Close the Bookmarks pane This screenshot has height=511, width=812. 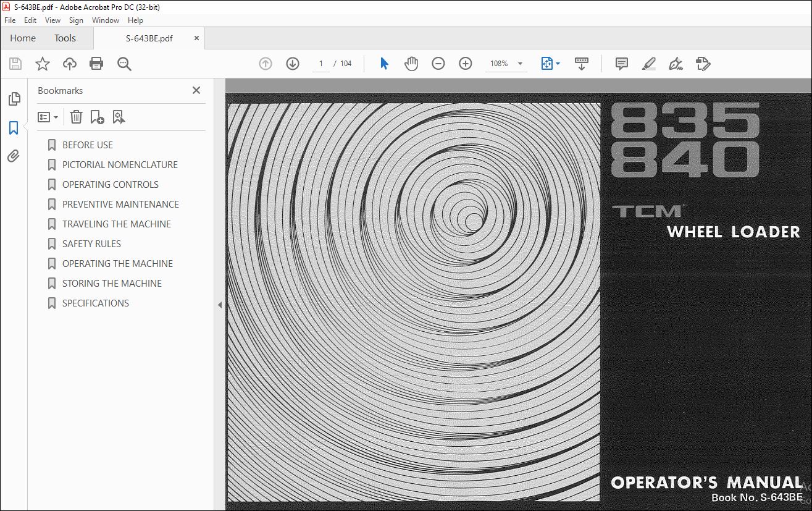click(x=196, y=90)
